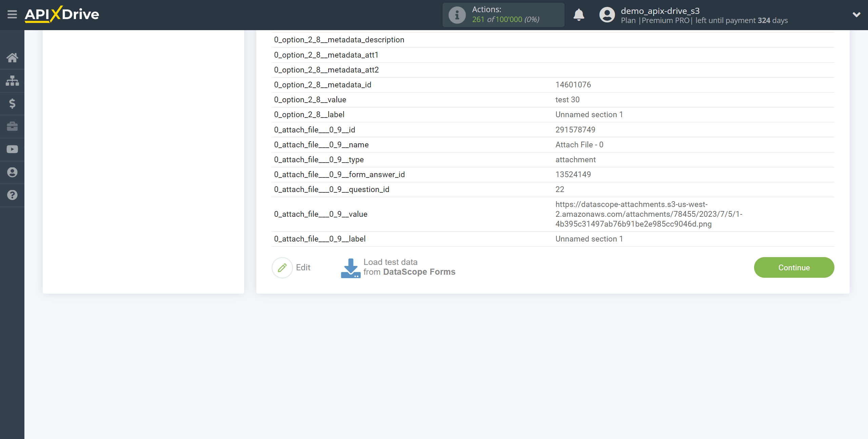Open billing dollar icon in sidebar

12,103
